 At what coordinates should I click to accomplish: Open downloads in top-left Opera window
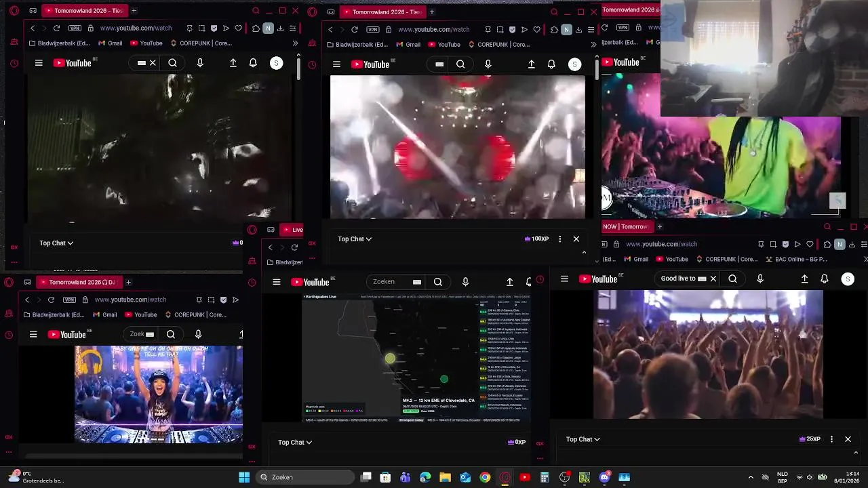(x=280, y=28)
